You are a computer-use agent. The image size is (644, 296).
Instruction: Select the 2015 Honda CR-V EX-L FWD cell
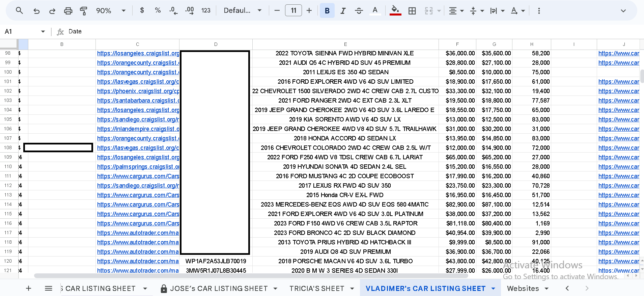[345, 195]
